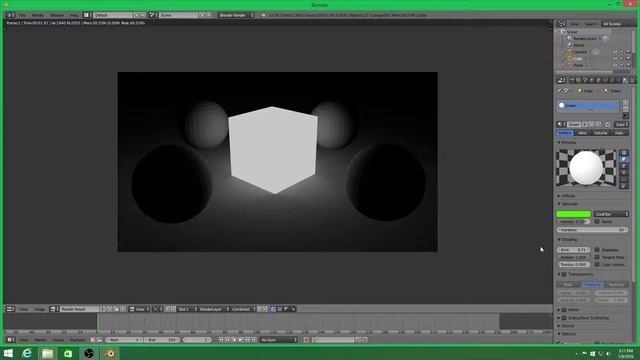Select the Camera object in outliner

(x=580, y=52)
